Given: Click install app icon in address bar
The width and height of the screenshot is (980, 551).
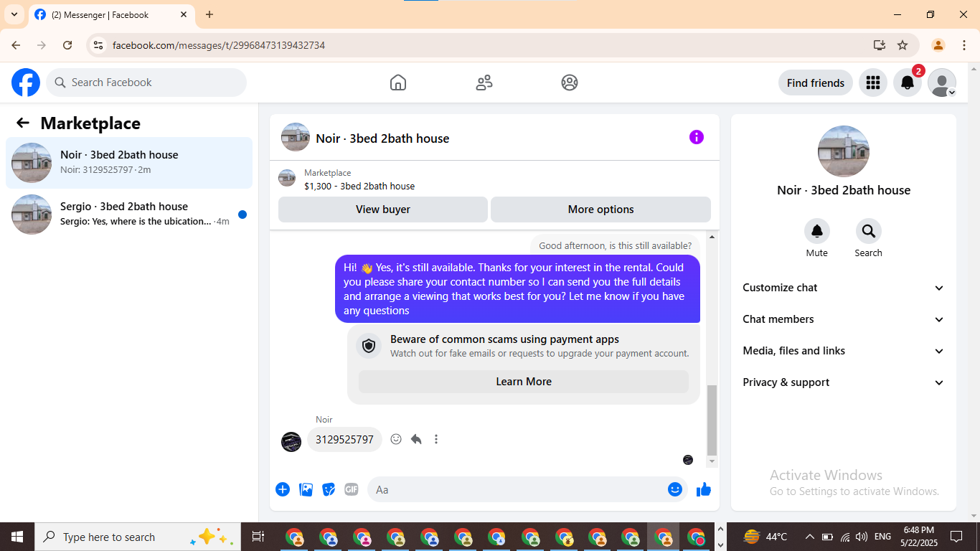Looking at the screenshot, I should (880, 45).
